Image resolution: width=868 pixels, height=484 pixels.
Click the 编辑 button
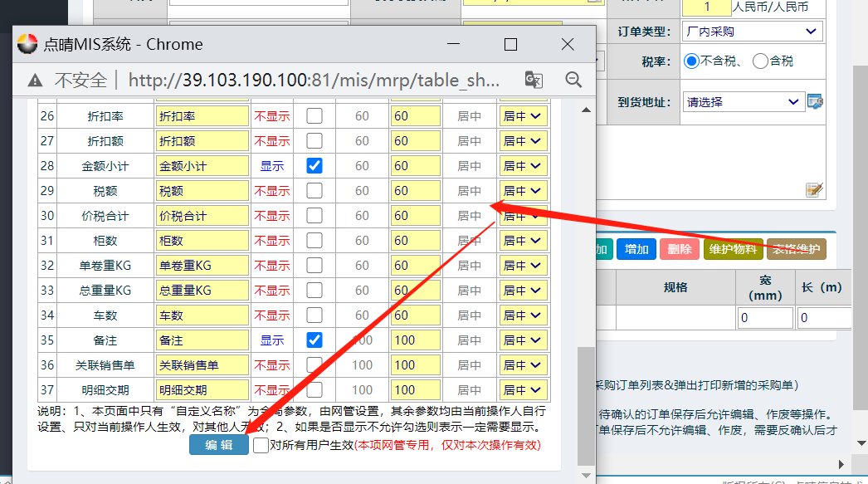click(219, 445)
